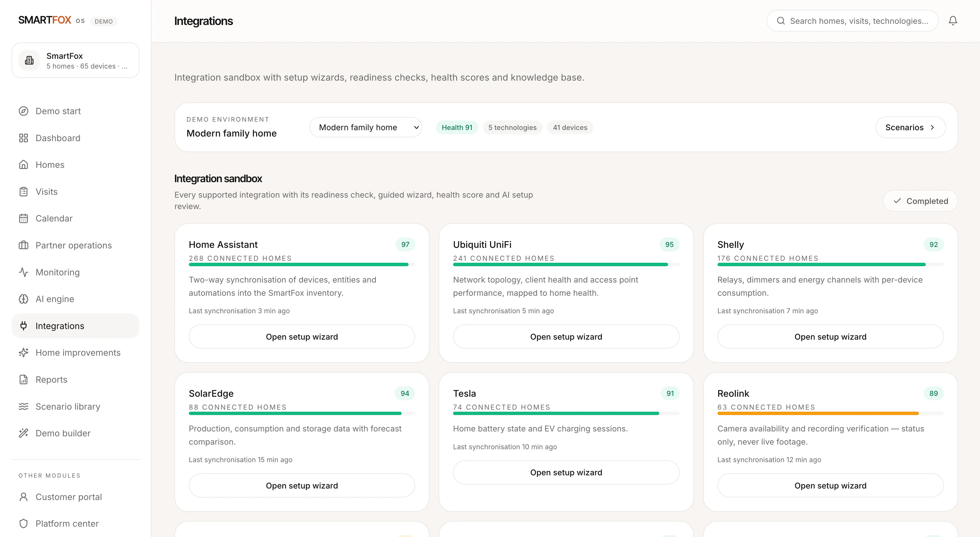Click "241 CONNECTED HOMES" text
The height and width of the screenshot is (537, 980).
point(504,258)
